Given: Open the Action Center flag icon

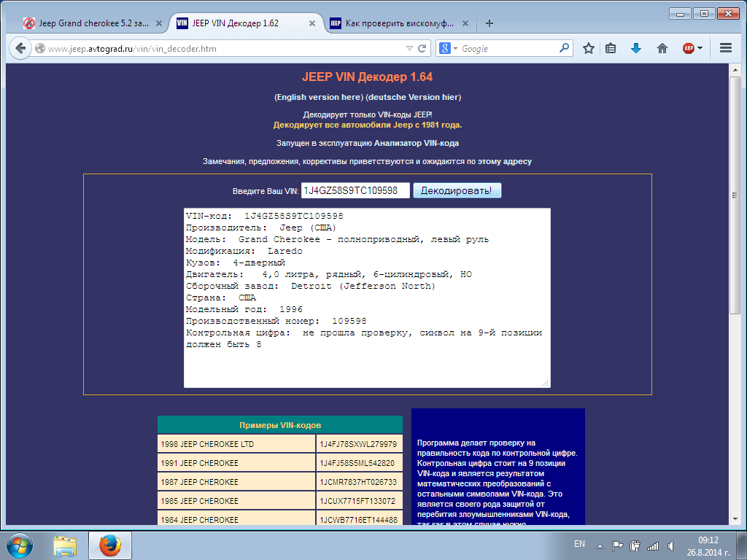Looking at the screenshot, I should [x=617, y=545].
